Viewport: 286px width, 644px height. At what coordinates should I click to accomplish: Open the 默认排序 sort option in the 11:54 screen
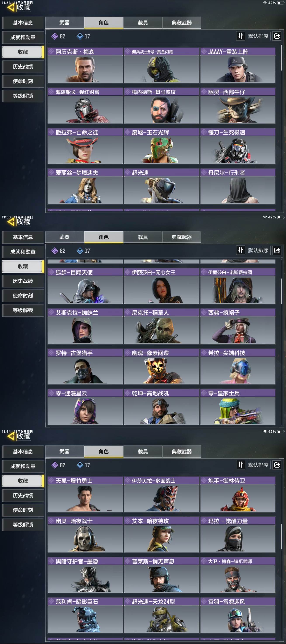point(258,465)
